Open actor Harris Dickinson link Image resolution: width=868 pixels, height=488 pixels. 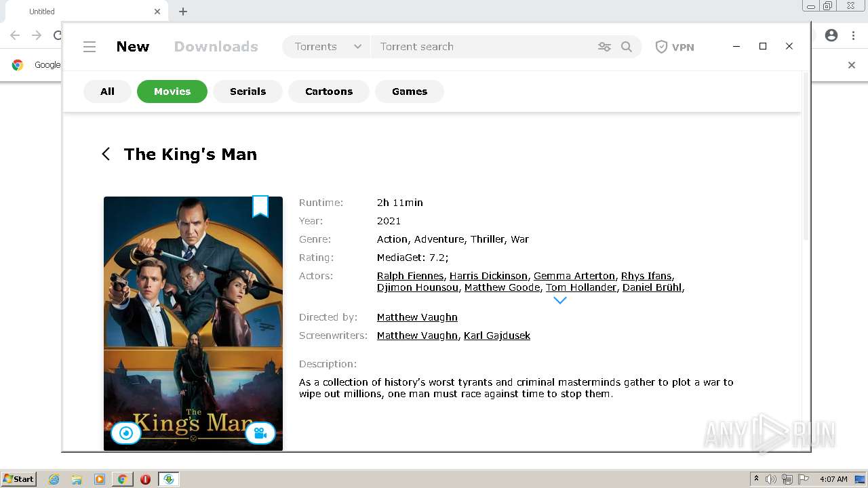[x=488, y=276]
